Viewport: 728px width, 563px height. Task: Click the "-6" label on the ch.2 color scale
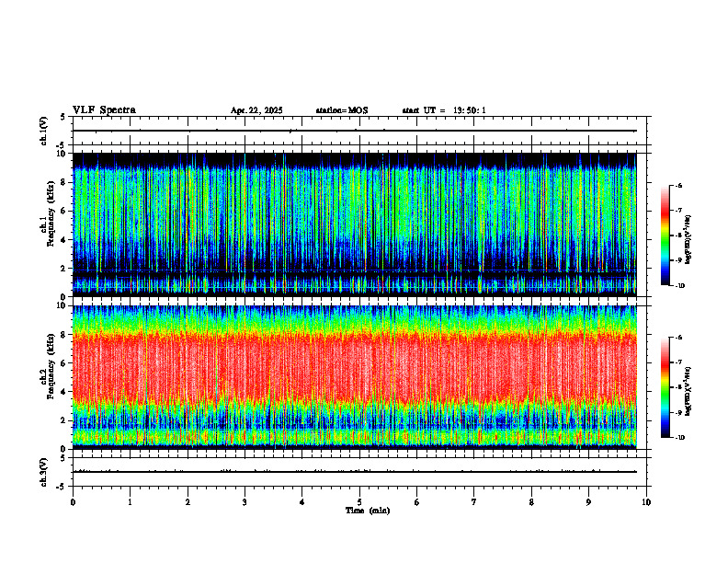678,338
